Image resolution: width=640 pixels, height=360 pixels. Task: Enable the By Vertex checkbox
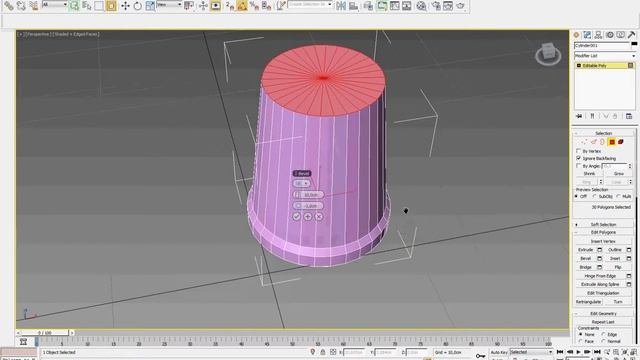578,151
